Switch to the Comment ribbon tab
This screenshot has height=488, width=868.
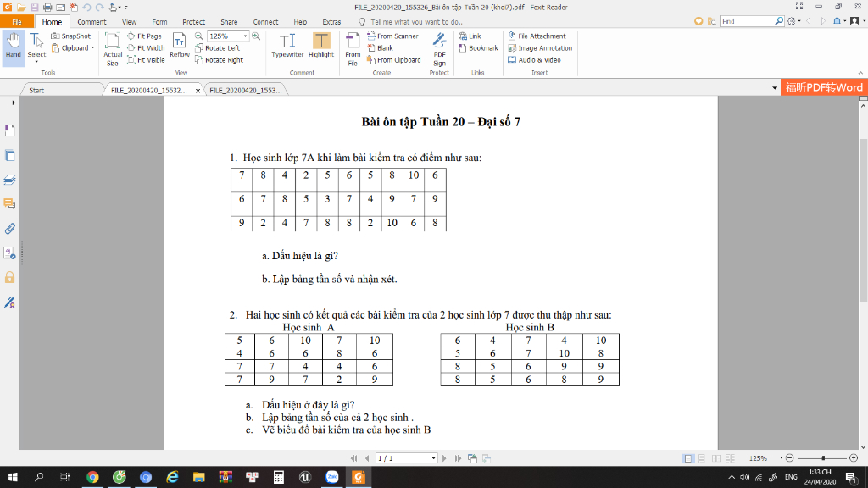tap(92, 22)
